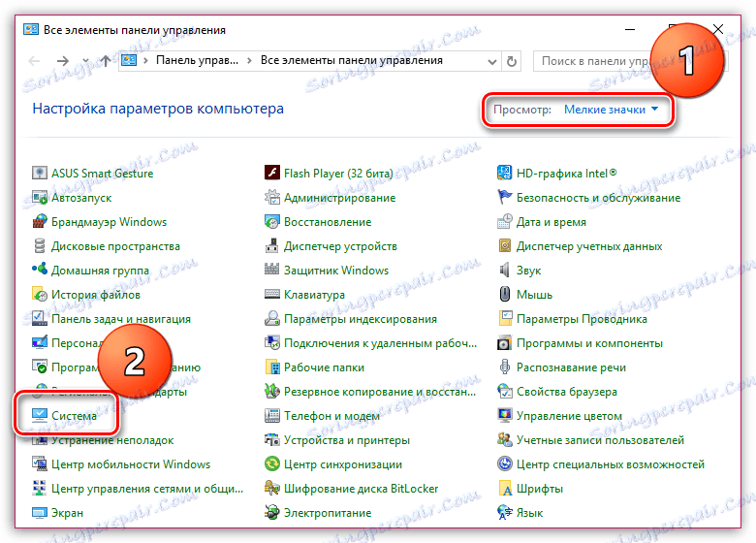This screenshot has height=543, width=756.
Task: Click the Дата и время clock icon
Action: pos(504,222)
